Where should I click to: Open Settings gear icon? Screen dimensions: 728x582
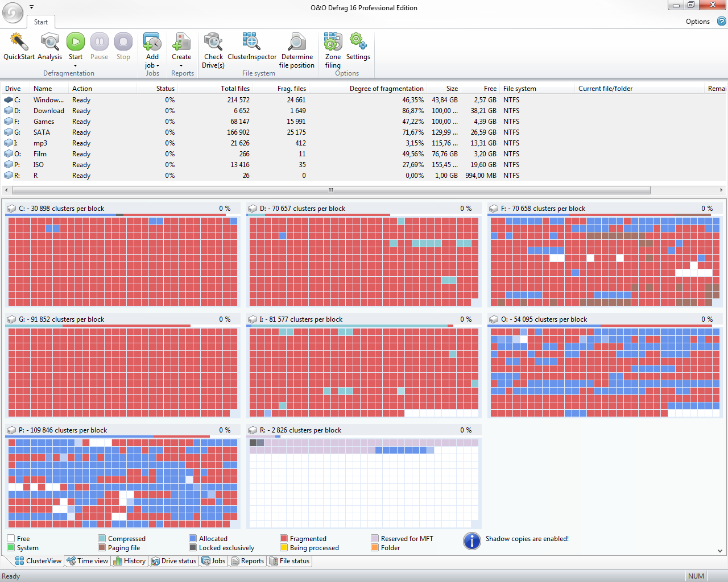[x=358, y=41]
